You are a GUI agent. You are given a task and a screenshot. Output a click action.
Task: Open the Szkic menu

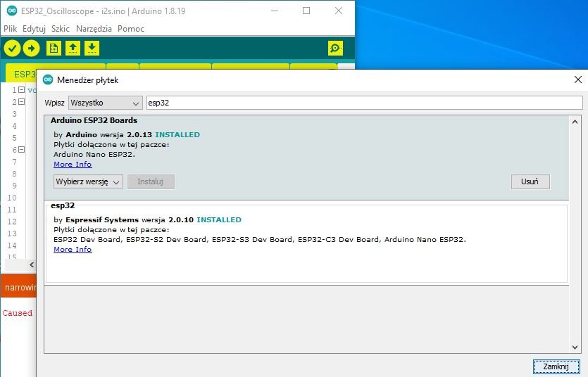[x=61, y=28]
